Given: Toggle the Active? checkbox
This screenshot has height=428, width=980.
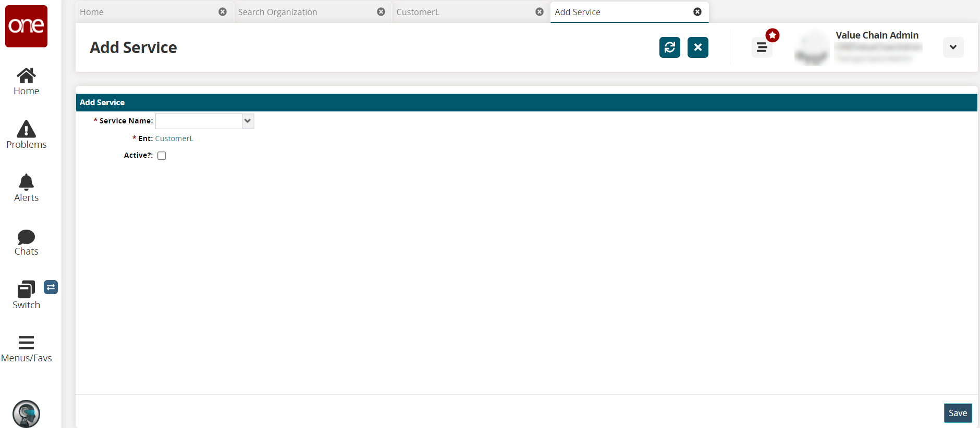Looking at the screenshot, I should 162,156.
